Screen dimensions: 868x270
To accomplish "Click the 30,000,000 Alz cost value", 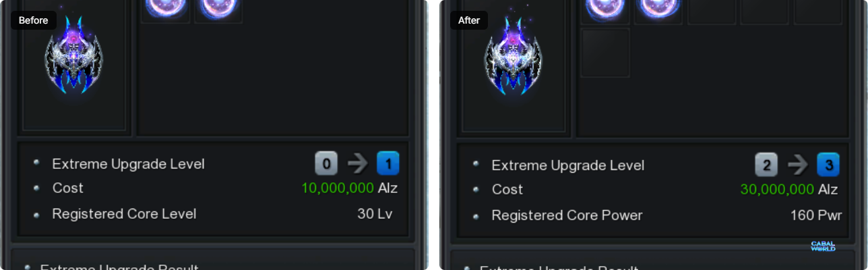I will click(789, 190).
